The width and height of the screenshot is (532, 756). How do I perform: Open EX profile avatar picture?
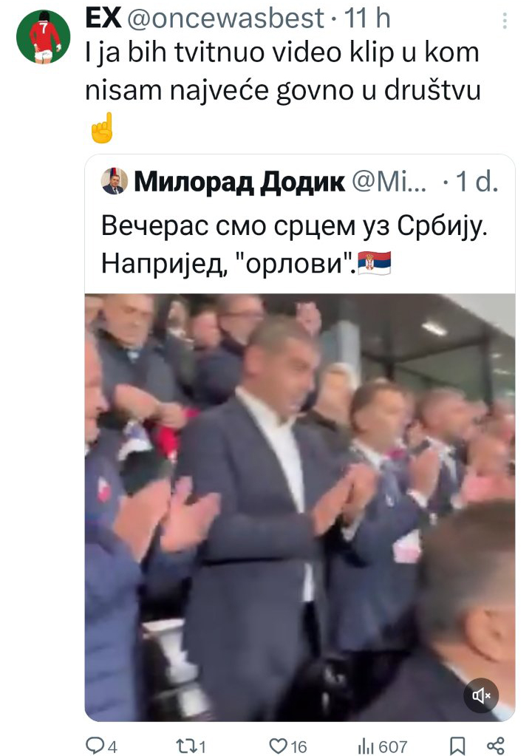pos(44,37)
